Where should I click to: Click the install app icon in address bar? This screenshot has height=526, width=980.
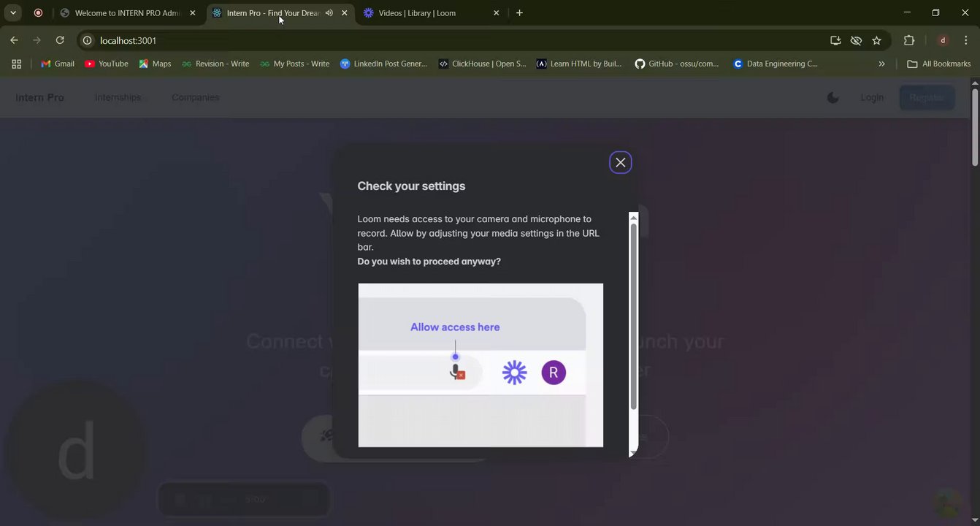pos(835,40)
